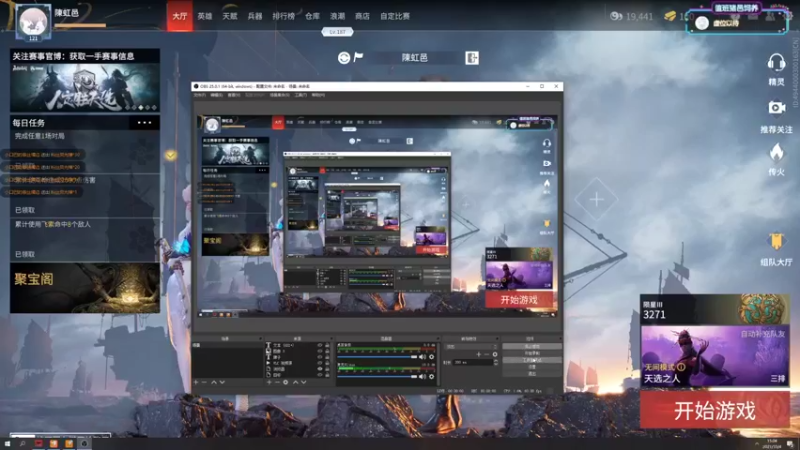Screen dimensions: 800x450
Task: Toggle visibility of the last source row
Action: pyautogui.click(x=320, y=374)
